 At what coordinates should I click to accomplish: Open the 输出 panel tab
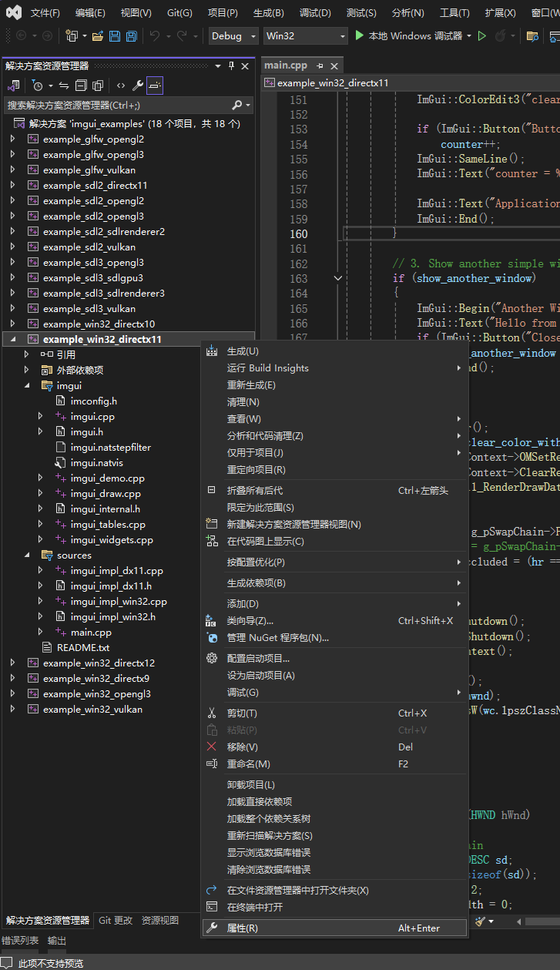(57, 941)
